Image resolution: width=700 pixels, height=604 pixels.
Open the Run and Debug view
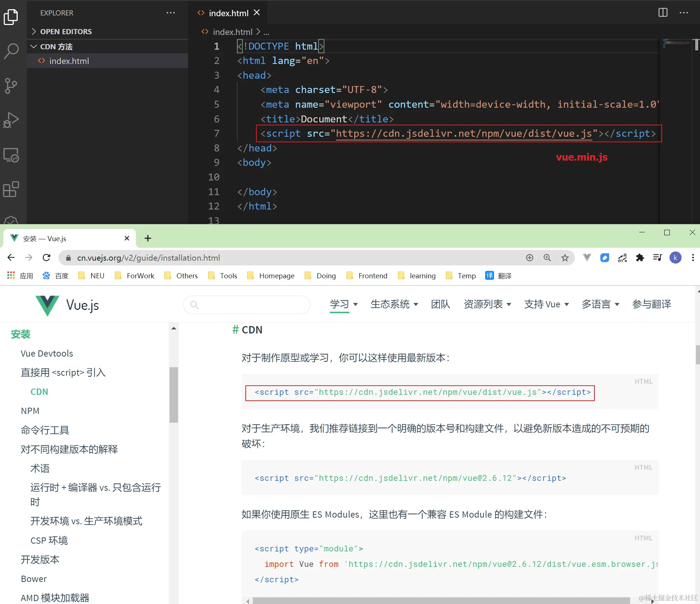tap(11, 120)
